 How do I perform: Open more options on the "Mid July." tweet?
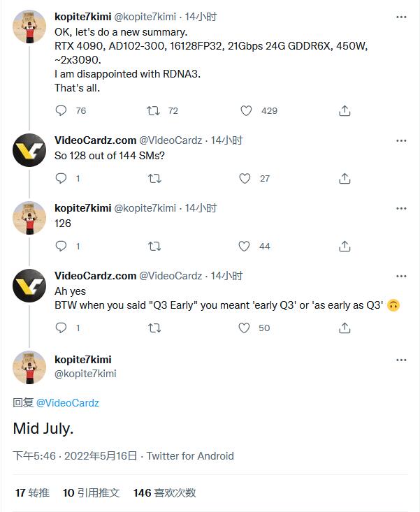coord(401,360)
